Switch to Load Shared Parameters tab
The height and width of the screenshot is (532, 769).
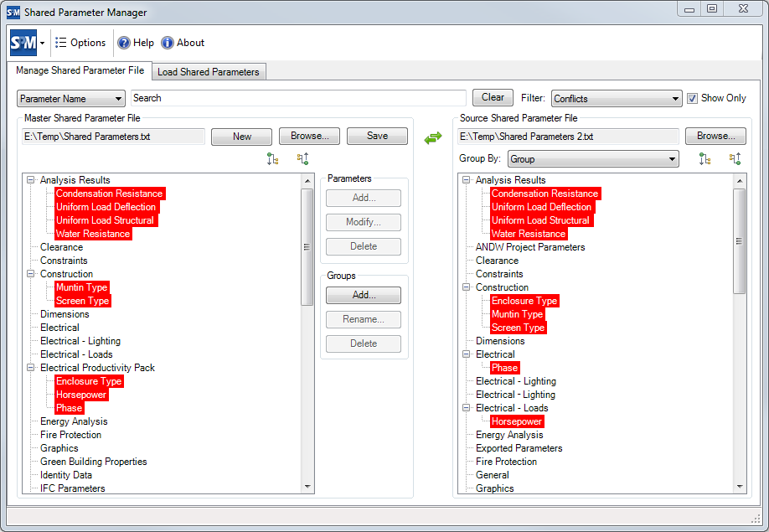coord(209,71)
